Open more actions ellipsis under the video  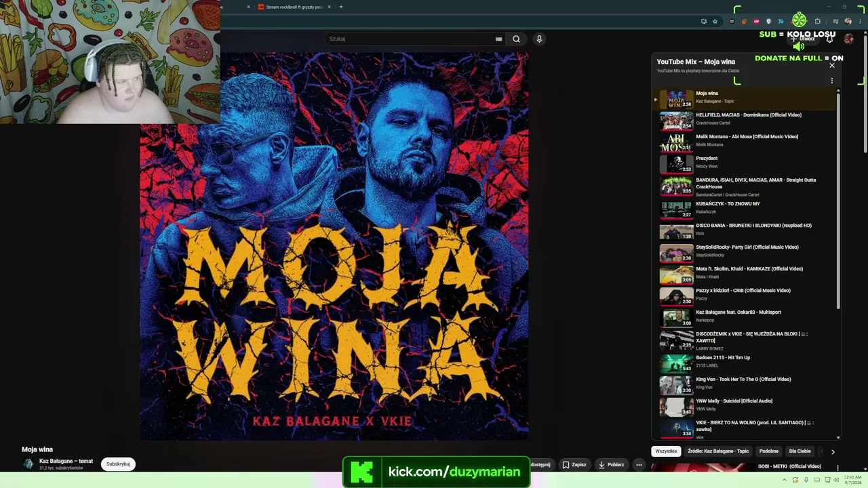[x=639, y=465]
